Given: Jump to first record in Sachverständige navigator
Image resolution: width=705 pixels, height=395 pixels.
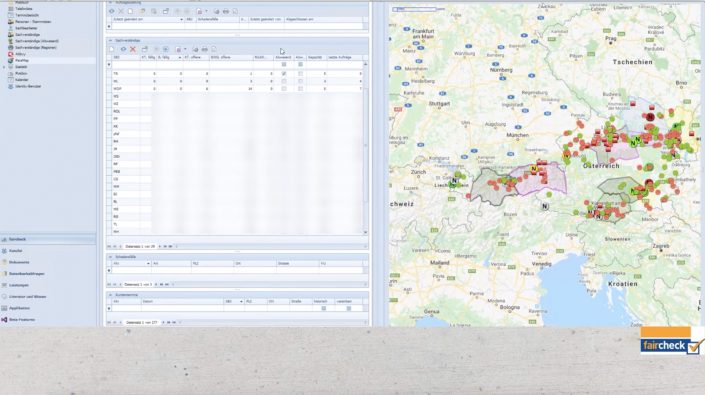Looking at the screenshot, I should click(x=109, y=246).
